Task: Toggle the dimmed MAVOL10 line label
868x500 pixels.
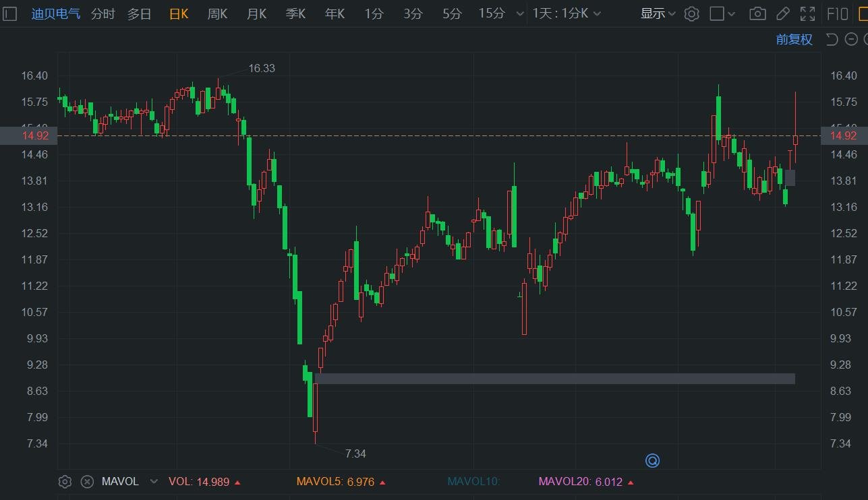Action: pyautogui.click(x=473, y=482)
